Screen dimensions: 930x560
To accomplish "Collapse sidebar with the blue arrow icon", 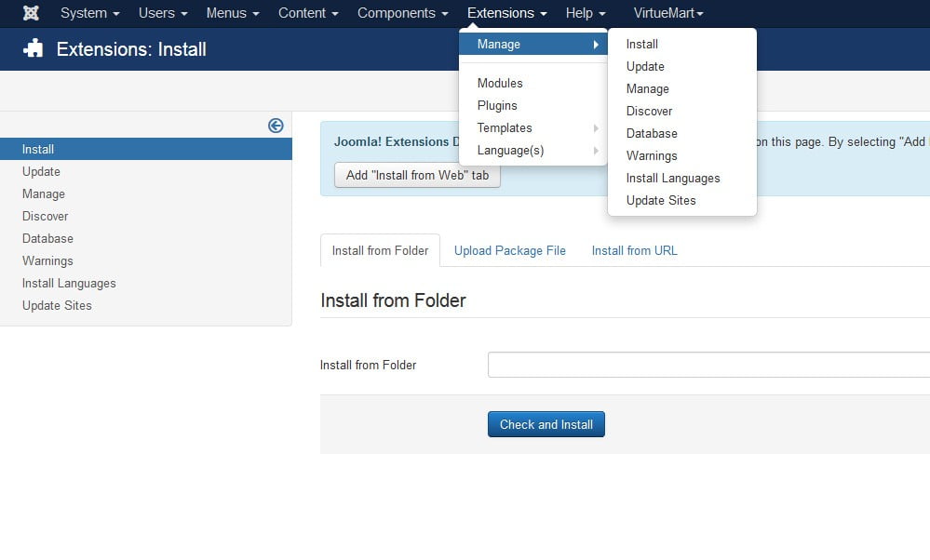I will click(276, 126).
